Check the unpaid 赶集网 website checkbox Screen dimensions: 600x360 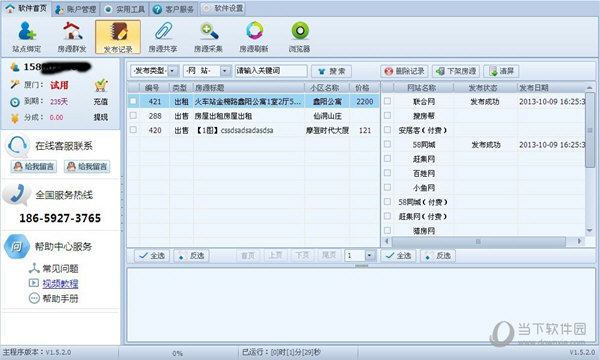click(387, 158)
